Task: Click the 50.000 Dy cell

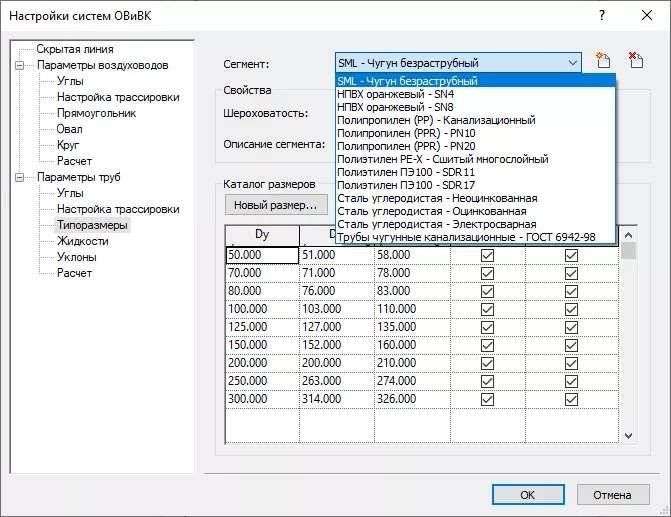Action: [x=262, y=255]
